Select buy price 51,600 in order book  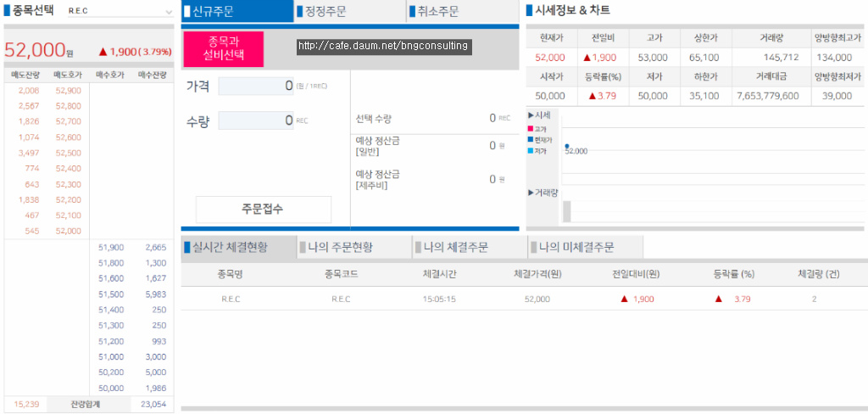click(x=111, y=278)
